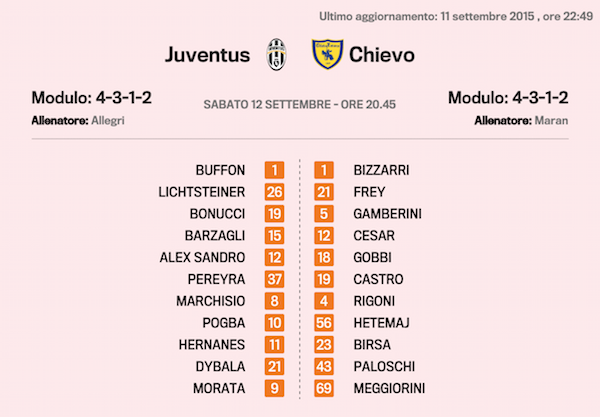Select Pogba's number 10 badge
The image size is (600, 417).
[275, 323]
